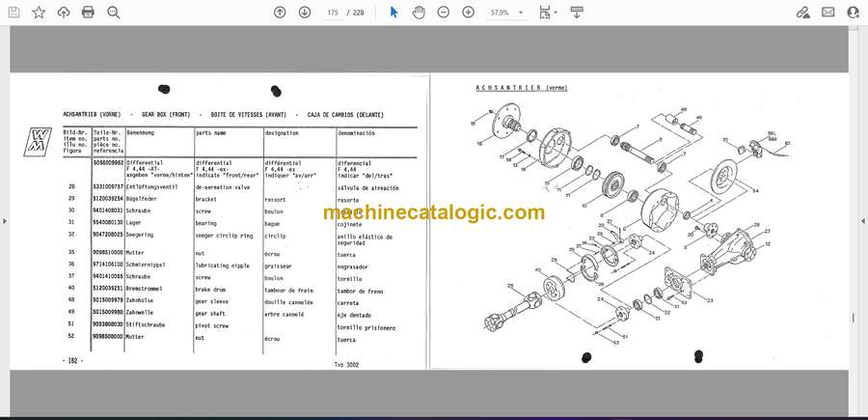Click the 'gear sleeve' parts name

[212, 301]
